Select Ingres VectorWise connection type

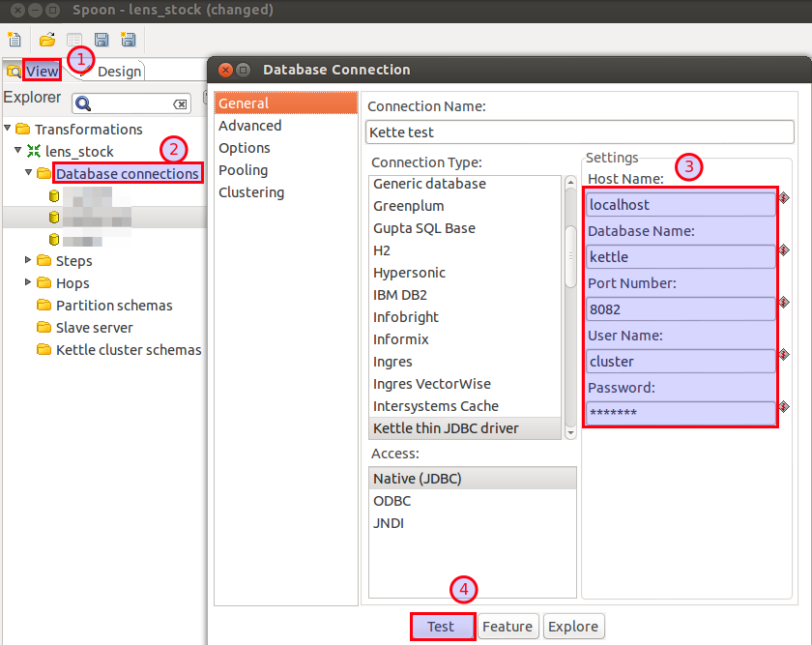[465, 385]
